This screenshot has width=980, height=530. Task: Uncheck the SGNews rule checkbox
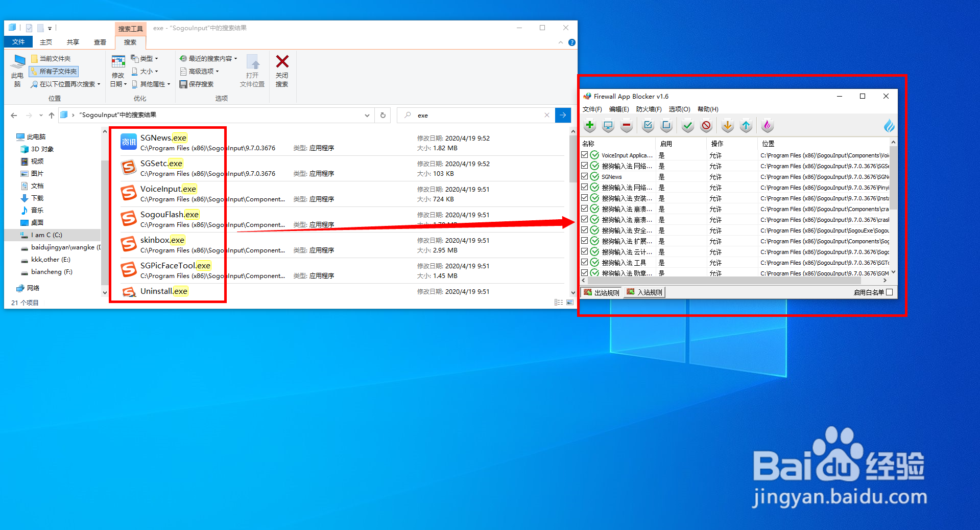585,176
